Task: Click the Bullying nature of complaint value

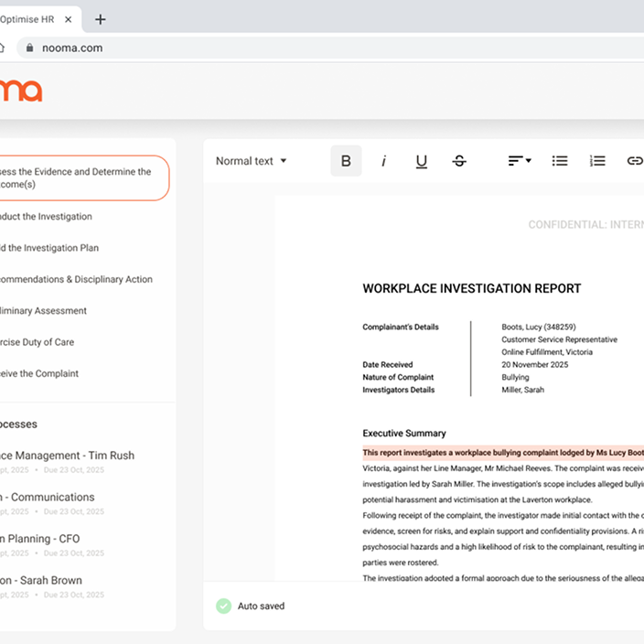Action: [515, 377]
